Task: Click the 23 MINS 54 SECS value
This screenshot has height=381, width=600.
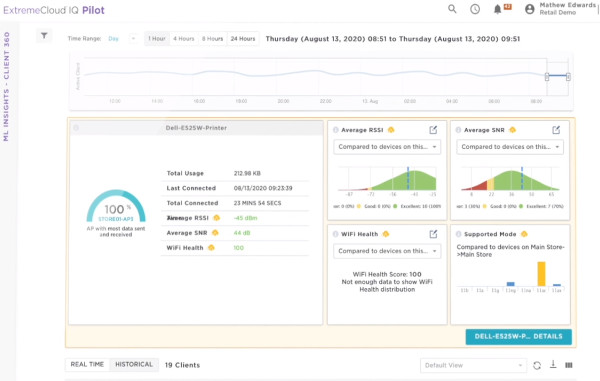Action: (x=258, y=203)
